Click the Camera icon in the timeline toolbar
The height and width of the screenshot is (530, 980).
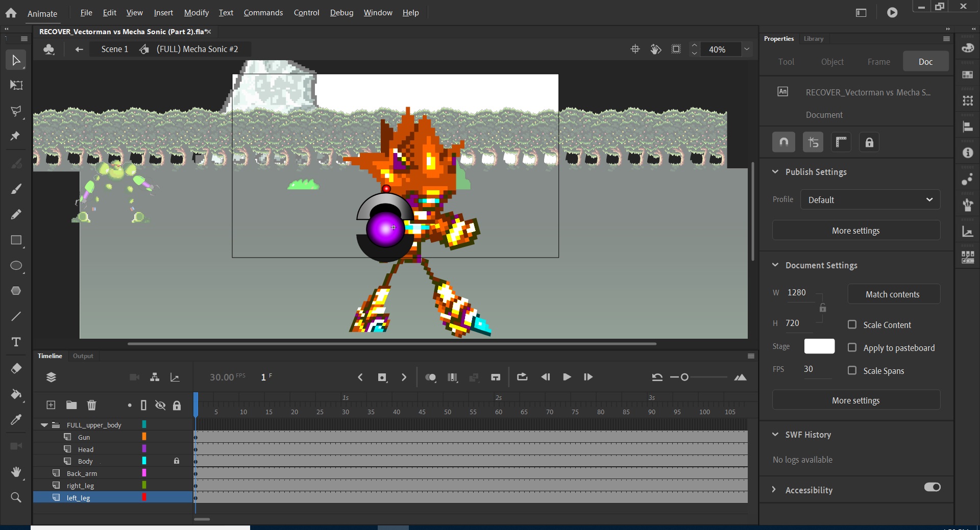click(x=134, y=377)
